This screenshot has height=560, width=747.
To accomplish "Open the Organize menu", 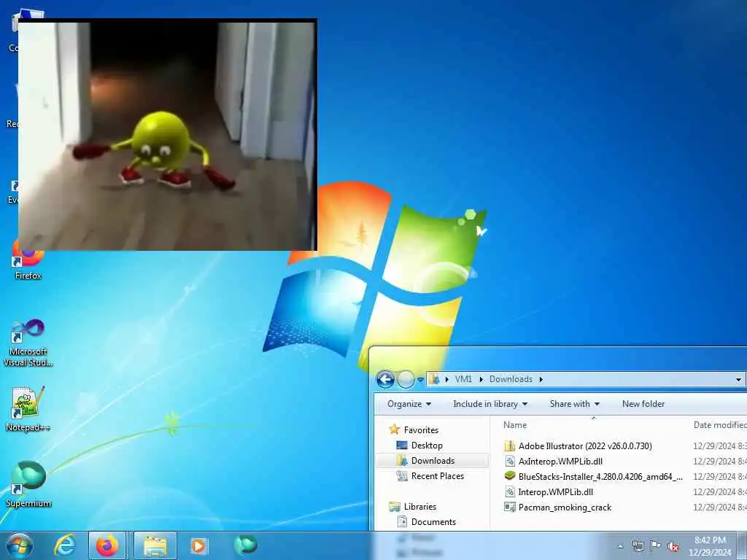I will (x=409, y=404).
